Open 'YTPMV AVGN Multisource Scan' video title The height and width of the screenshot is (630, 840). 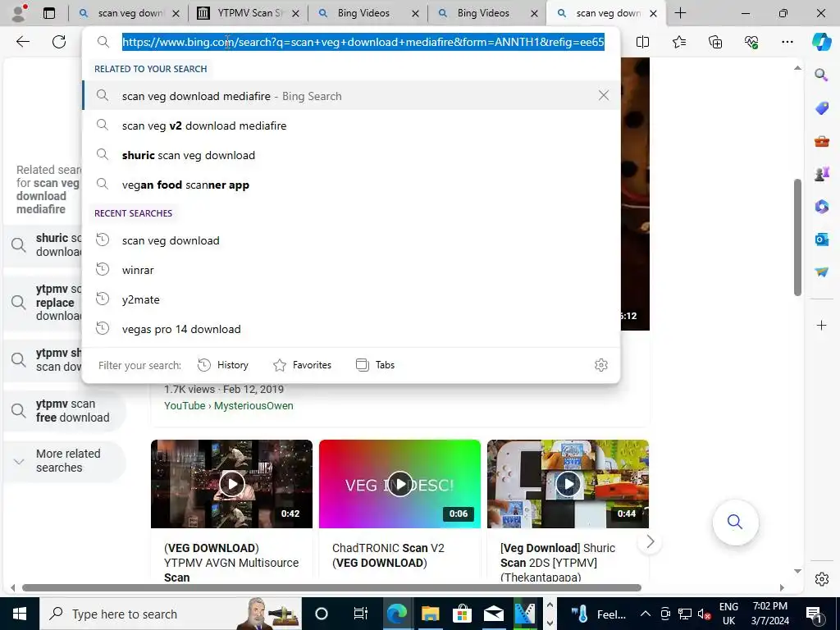(x=231, y=563)
